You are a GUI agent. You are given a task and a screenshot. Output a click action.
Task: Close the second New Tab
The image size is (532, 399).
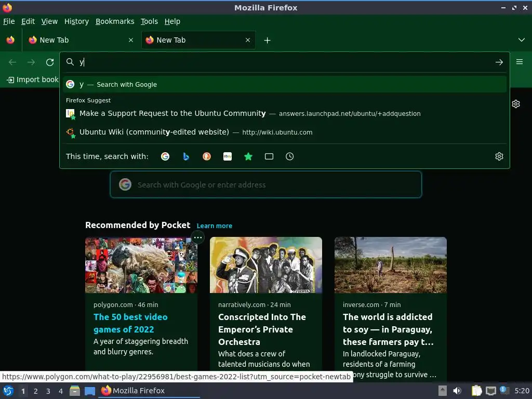(x=248, y=40)
